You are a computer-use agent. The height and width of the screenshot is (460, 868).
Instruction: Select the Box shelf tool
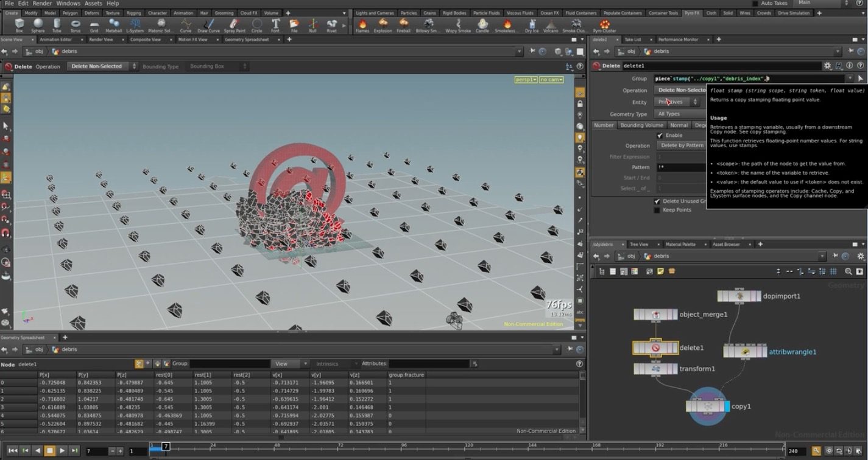pyautogui.click(x=19, y=26)
